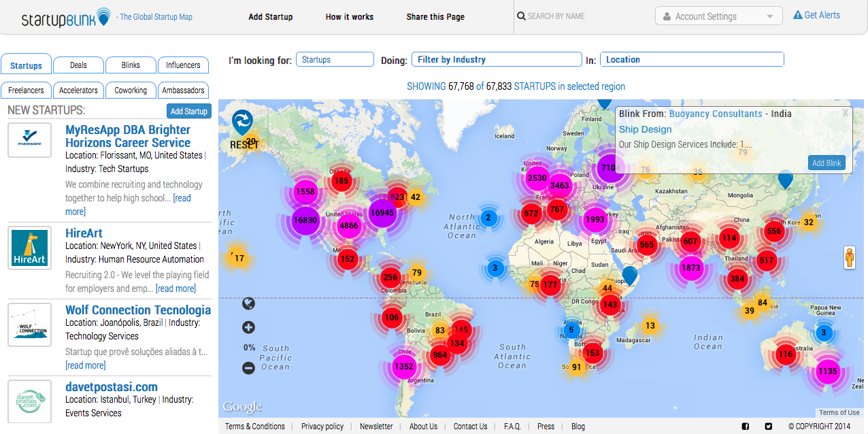The width and height of the screenshot is (868, 434).
Task: Open the Facebook icon in footer
Action: click(745, 427)
